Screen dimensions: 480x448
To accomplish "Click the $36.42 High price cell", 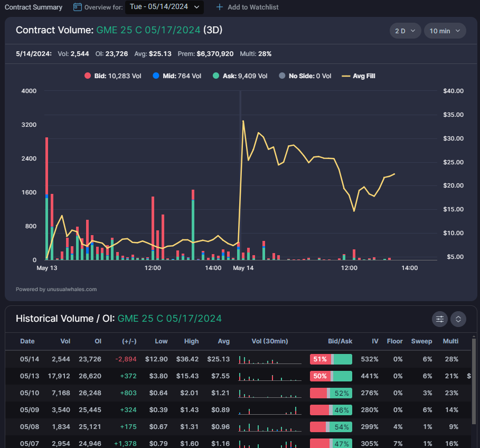I will (187, 359).
